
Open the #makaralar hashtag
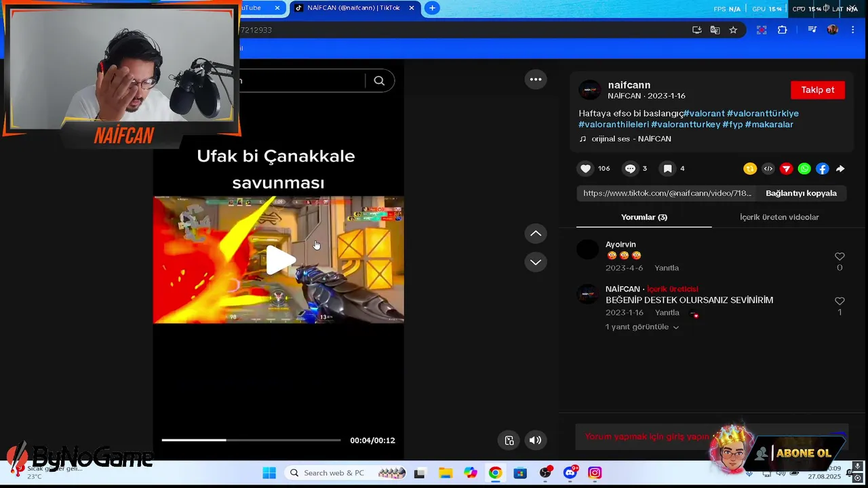(769, 125)
